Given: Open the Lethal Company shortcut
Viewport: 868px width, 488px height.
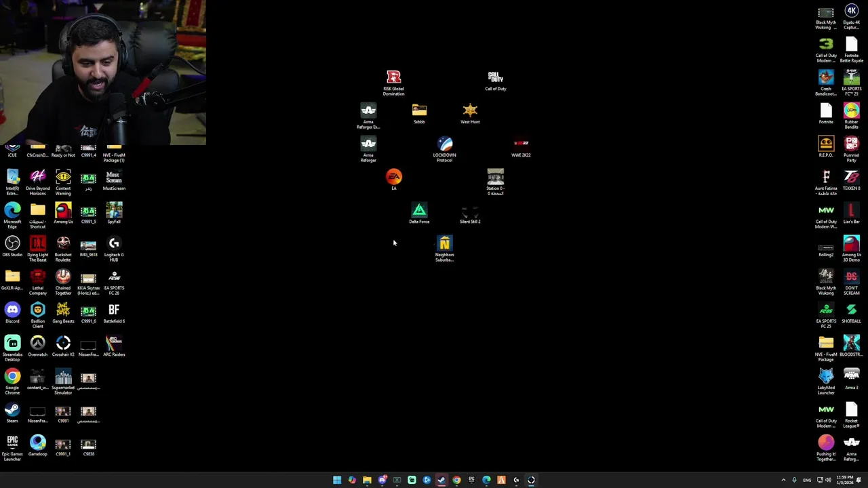Looking at the screenshot, I should (37, 282).
